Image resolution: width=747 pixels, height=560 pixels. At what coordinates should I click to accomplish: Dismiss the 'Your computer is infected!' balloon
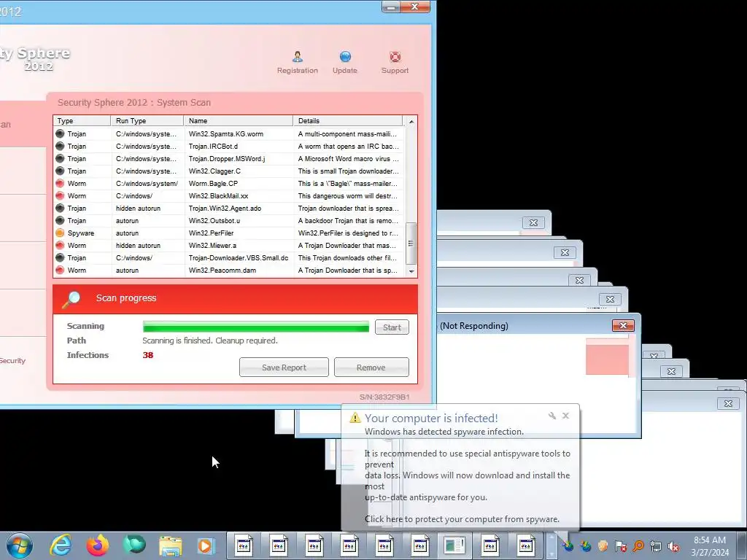coord(565,416)
